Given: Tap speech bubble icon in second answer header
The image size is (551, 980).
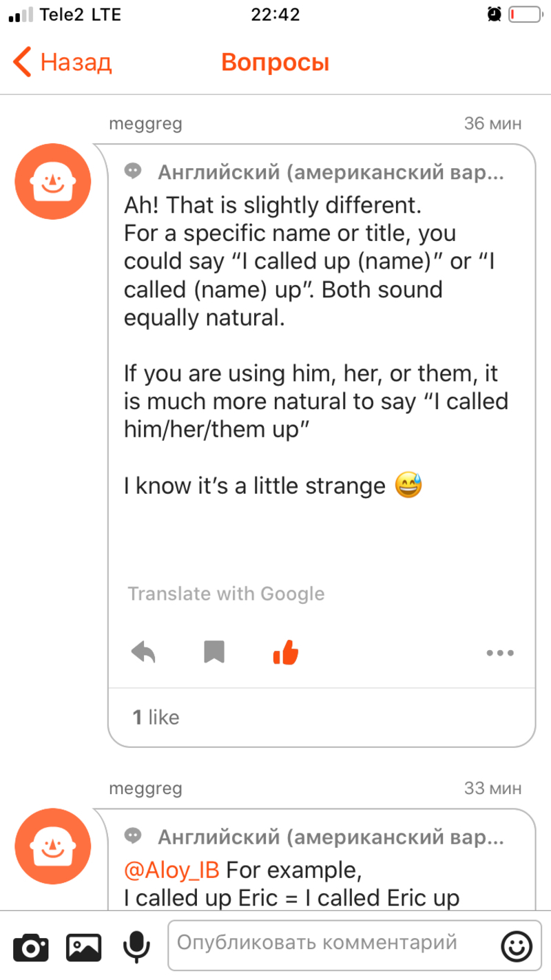Looking at the screenshot, I should click(x=133, y=836).
